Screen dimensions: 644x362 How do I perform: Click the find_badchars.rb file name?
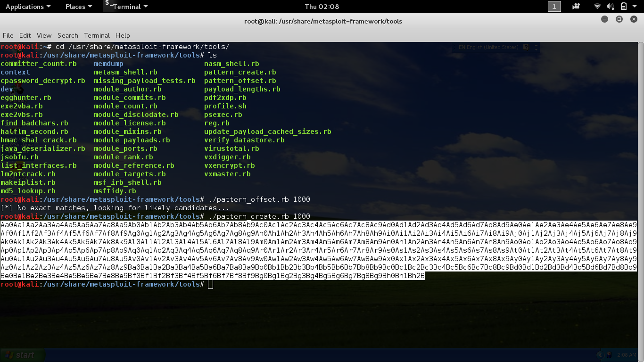(x=34, y=123)
